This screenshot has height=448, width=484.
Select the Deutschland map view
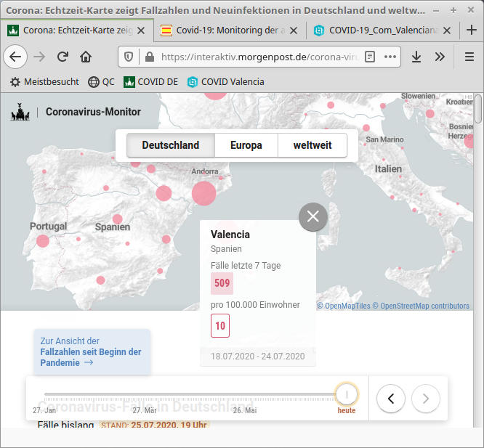[171, 145]
